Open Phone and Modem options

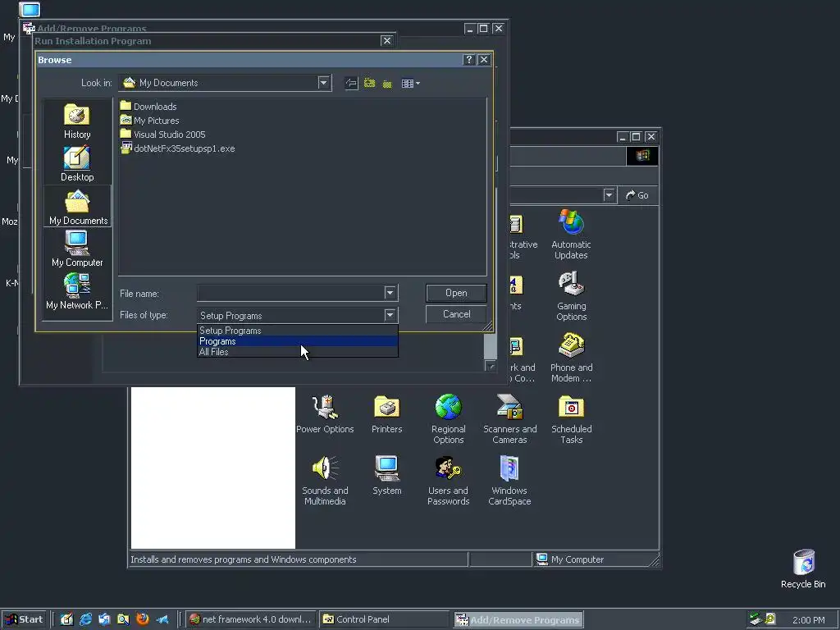tap(571, 358)
